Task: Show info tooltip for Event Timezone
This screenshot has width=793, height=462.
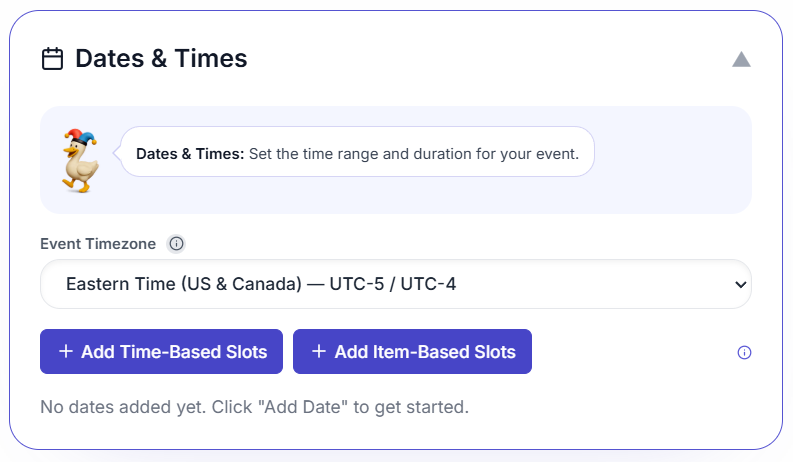Action: click(176, 243)
